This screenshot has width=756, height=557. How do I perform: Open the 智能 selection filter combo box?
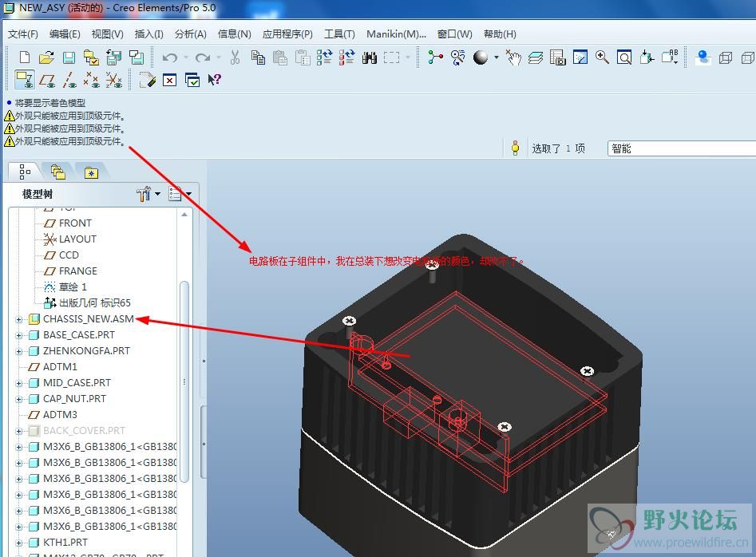click(682, 148)
